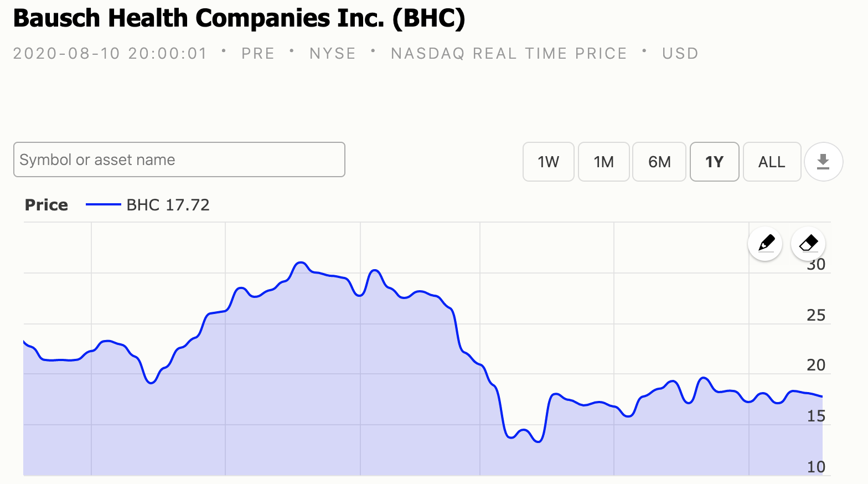Click the 25 y-axis price label

pos(816,315)
